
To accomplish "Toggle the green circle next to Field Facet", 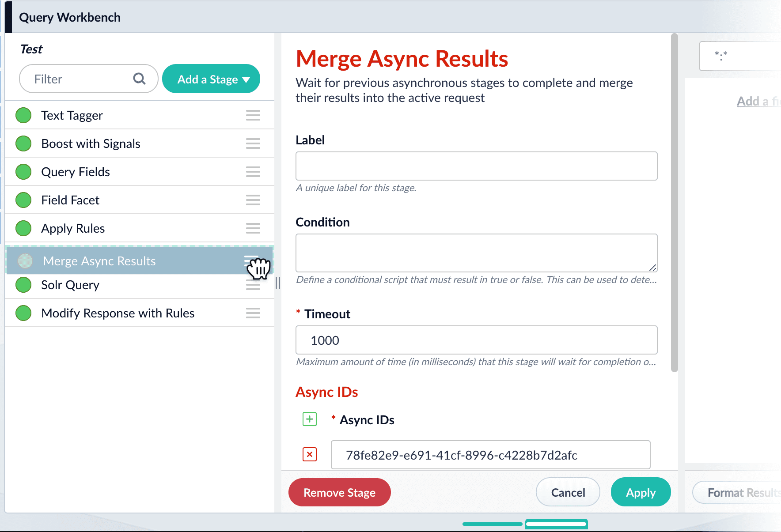I will click(23, 200).
